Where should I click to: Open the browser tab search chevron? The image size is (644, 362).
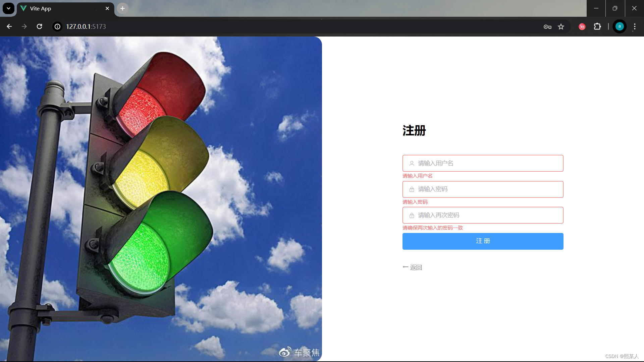click(8, 8)
